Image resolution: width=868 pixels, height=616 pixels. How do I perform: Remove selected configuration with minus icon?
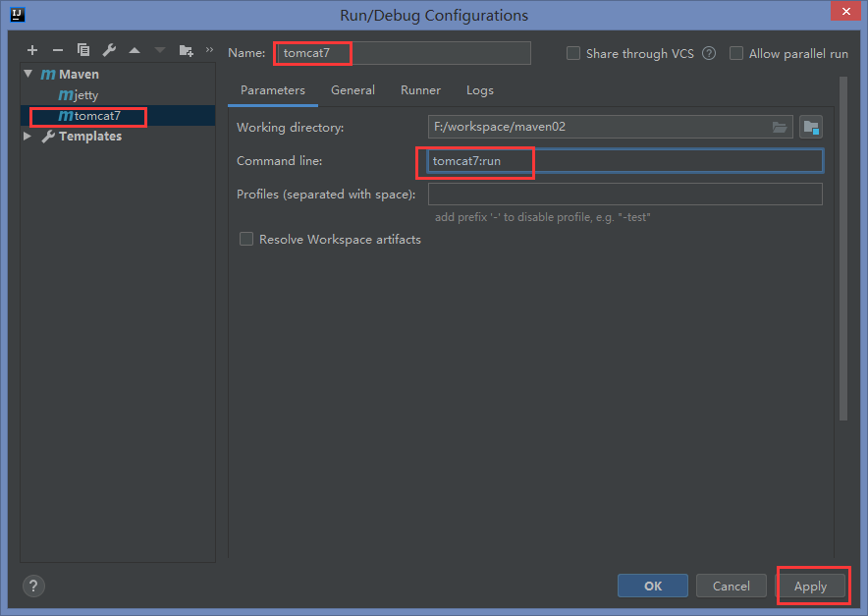click(58, 50)
